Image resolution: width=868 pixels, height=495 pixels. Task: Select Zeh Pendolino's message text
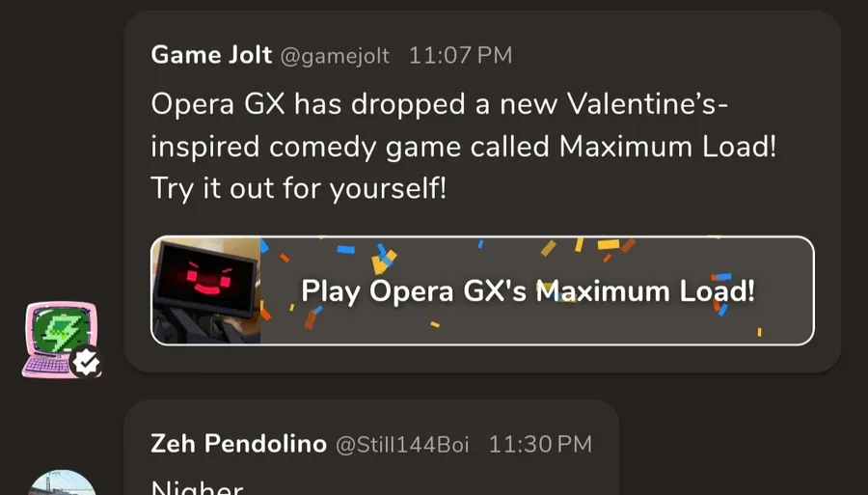pyautogui.click(x=198, y=487)
